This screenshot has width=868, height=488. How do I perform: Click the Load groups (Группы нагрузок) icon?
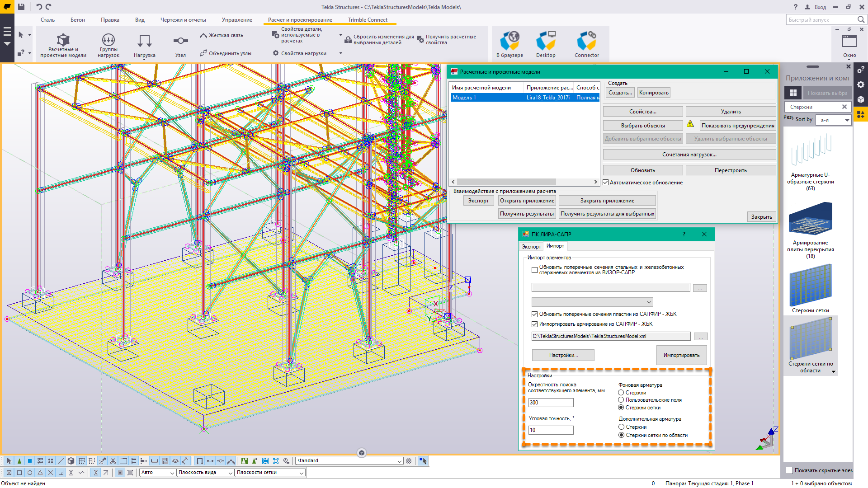[108, 40]
